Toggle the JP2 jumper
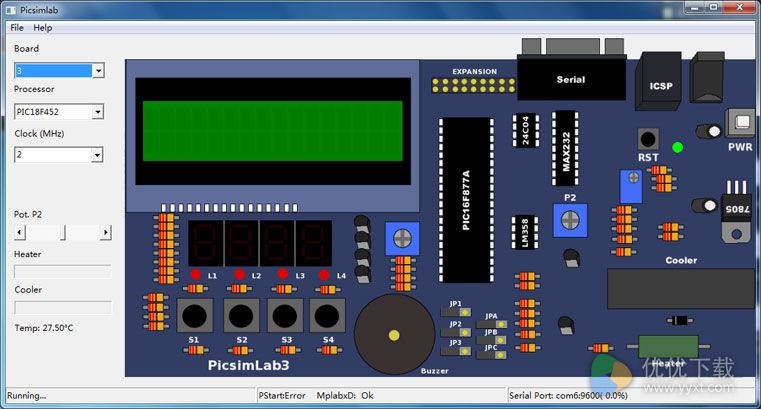This screenshot has width=761, height=409. coord(456,332)
